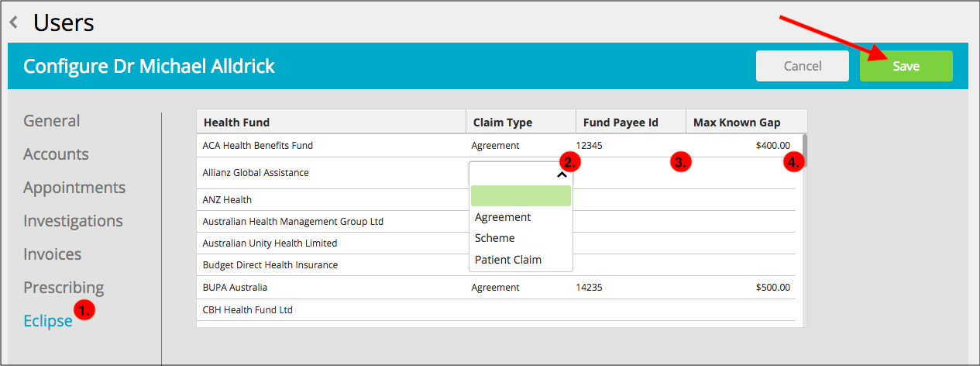Open the General settings tab
This screenshot has height=366, width=980.
pos(51,121)
